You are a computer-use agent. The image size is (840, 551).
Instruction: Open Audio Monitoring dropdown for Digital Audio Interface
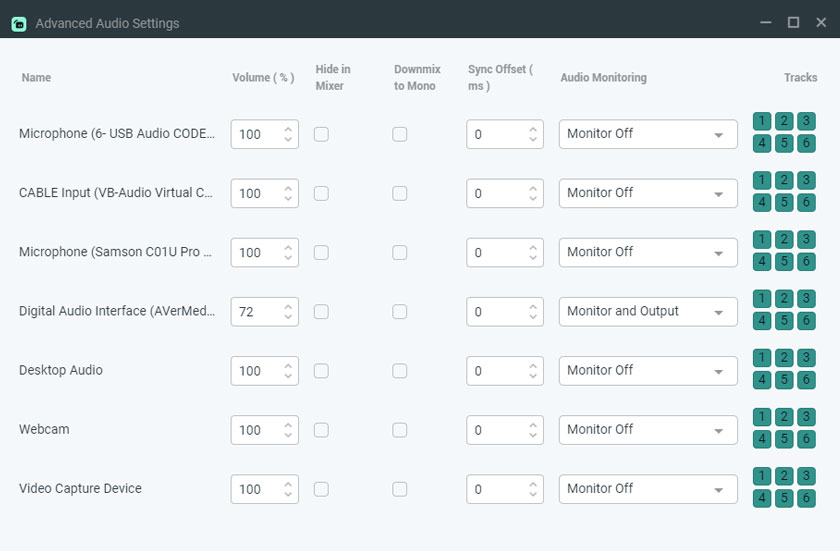(x=648, y=312)
